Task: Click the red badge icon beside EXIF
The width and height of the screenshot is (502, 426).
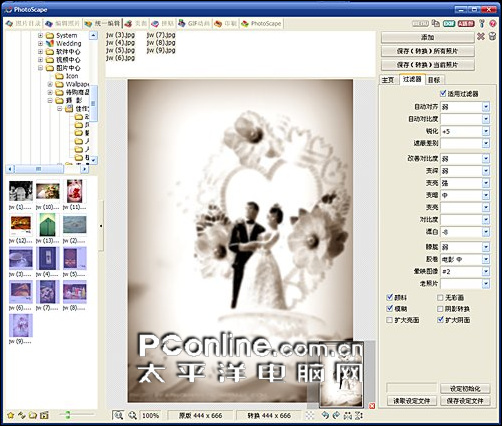Action: point(466,23)
